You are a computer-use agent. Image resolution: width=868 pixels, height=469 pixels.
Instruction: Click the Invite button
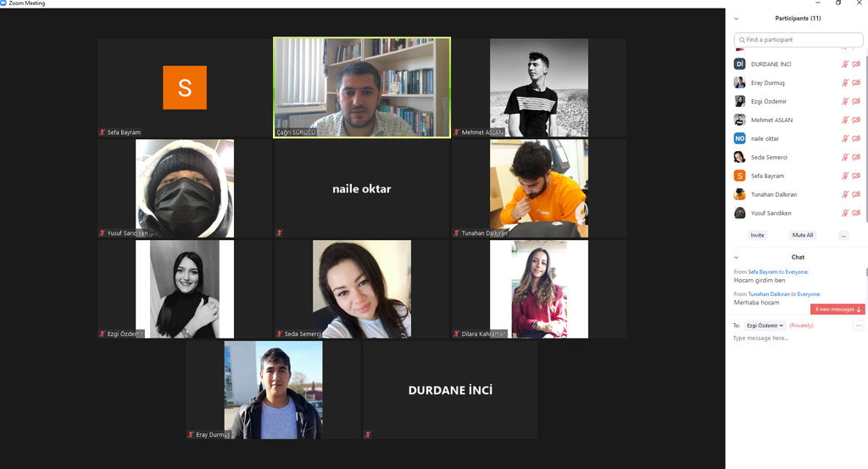[757, 235]
